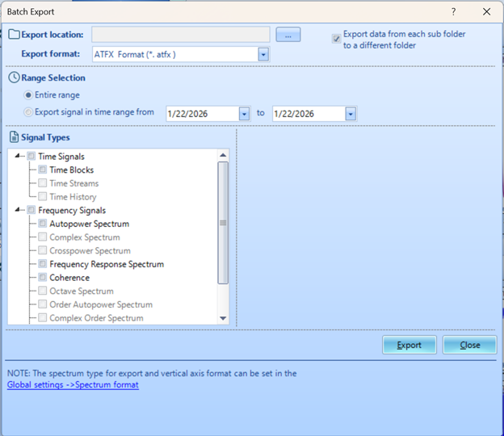504x436 pixels.
Task: Open the end date picker dropdown
Action: pyautogui.click(x=350, y=114)
